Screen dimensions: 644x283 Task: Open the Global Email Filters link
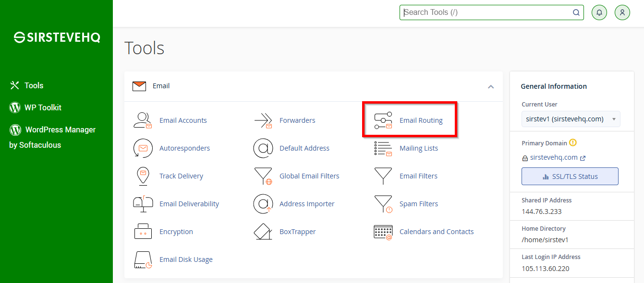pos(309,176)
